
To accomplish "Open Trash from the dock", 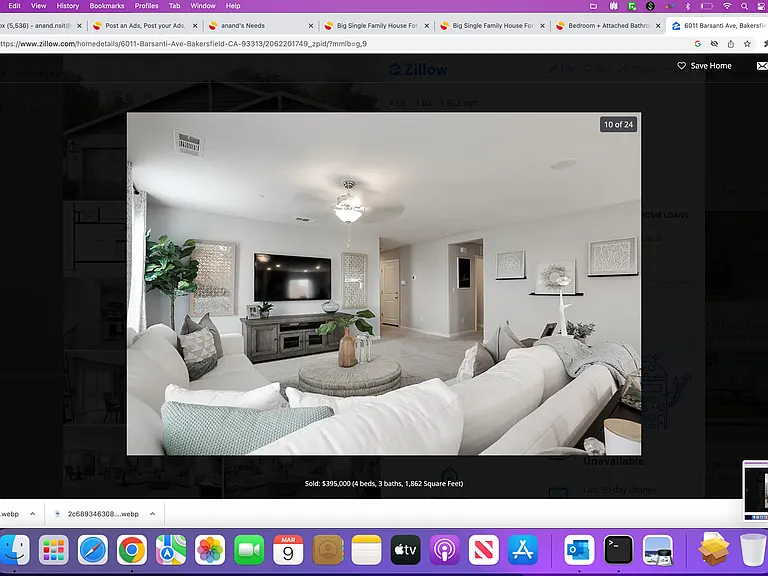I will tap(753, 550).
